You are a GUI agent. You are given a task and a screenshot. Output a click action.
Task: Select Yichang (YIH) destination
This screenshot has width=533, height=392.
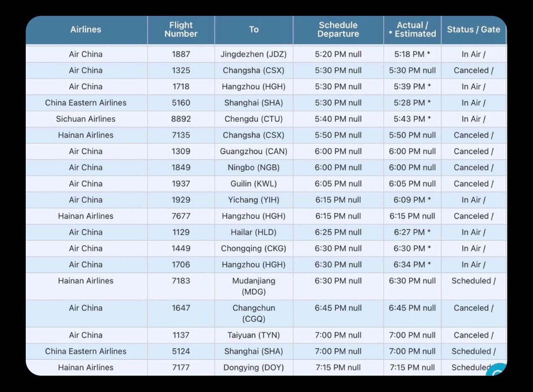(254, 200)
